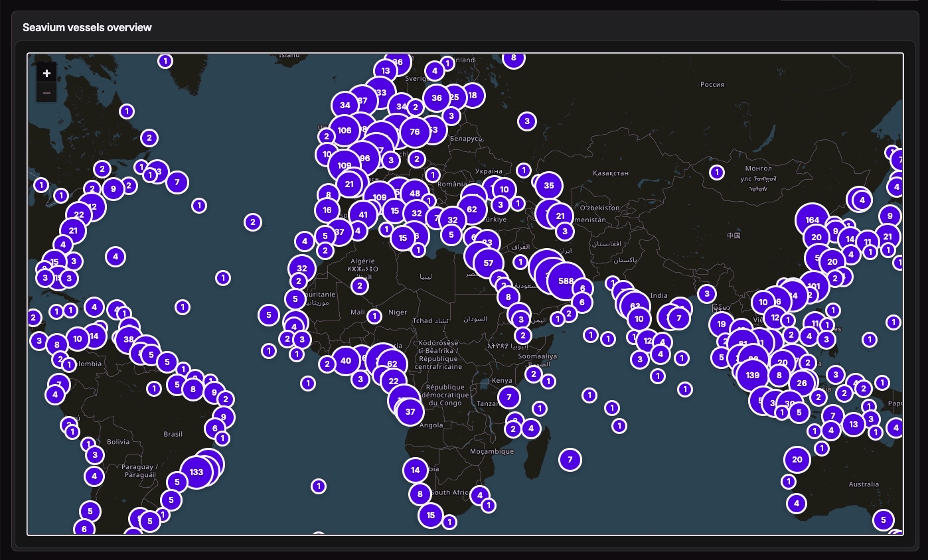Select the 4 cluster beside Paraguay label
928x560 pixels.
[x=94, y=476]
